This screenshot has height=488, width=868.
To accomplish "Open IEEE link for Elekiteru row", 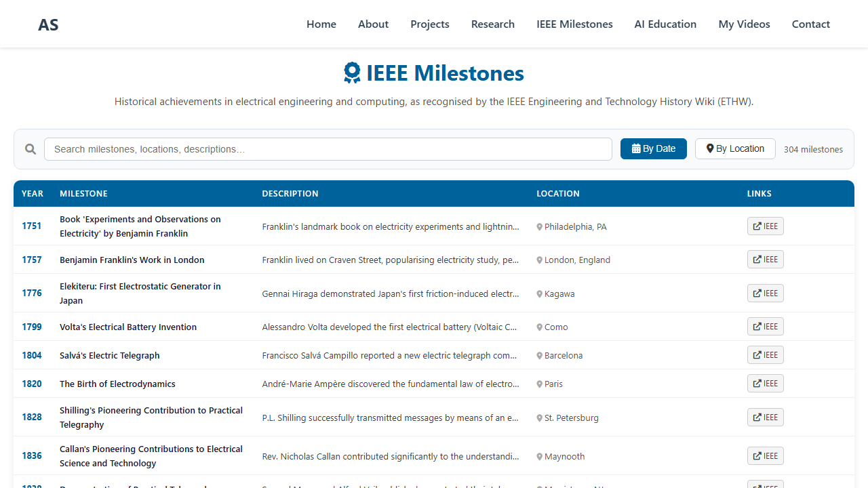I will coord(766,293).
